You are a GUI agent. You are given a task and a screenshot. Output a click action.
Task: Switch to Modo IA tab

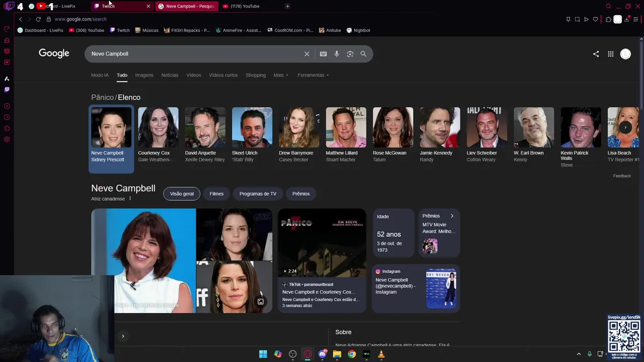(100, 75)
